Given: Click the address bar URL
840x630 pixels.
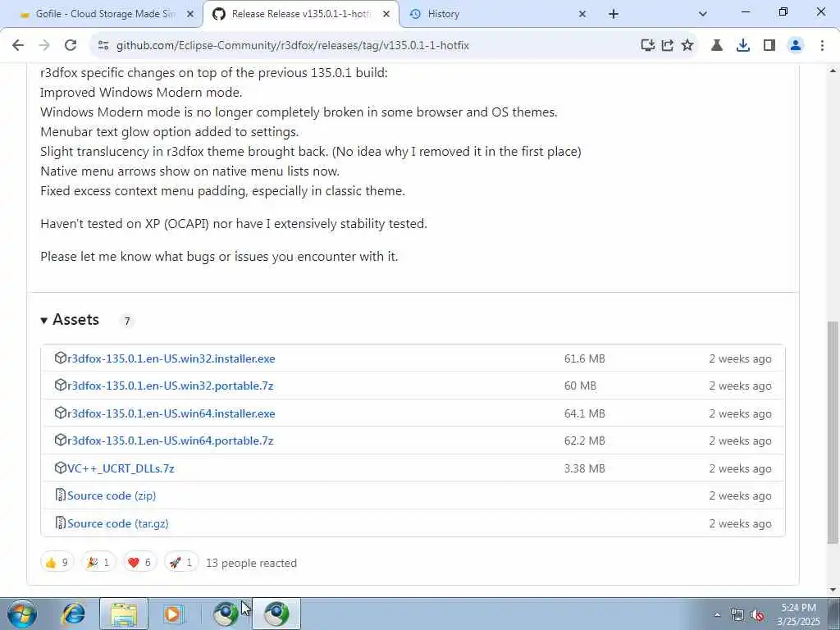Looking at the screenshot, I should pos(293,46).
